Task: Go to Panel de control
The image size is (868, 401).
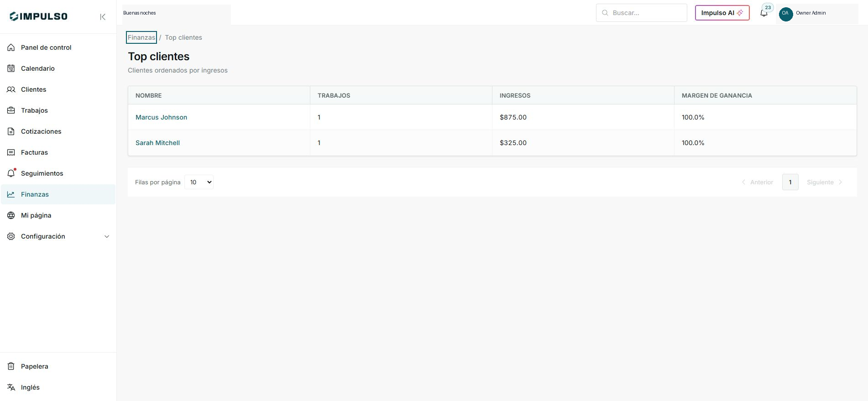Action: (58, 47)
